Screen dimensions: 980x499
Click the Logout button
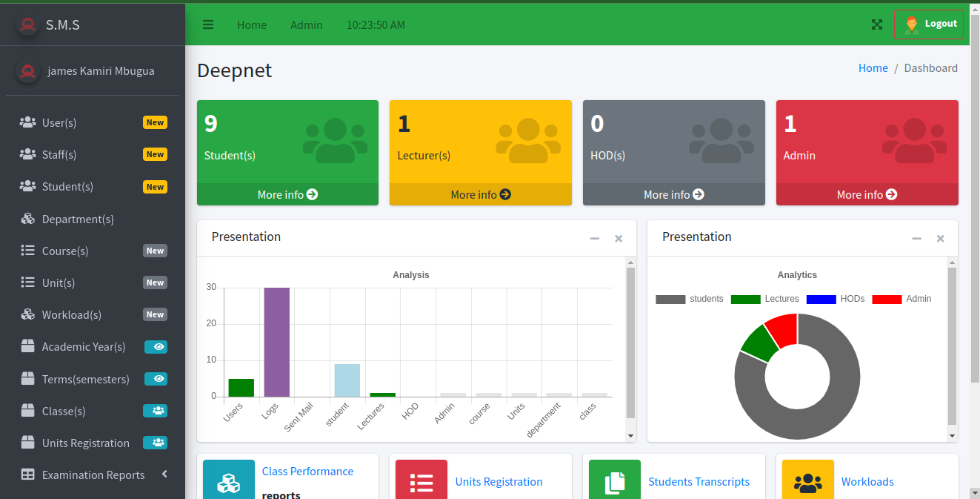(929, 24)
